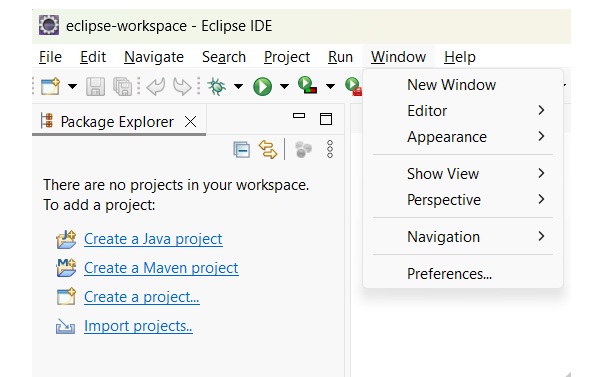Click the new project wizard icon by Create a project
Screen dimensions: 600x377
point(66,297)
